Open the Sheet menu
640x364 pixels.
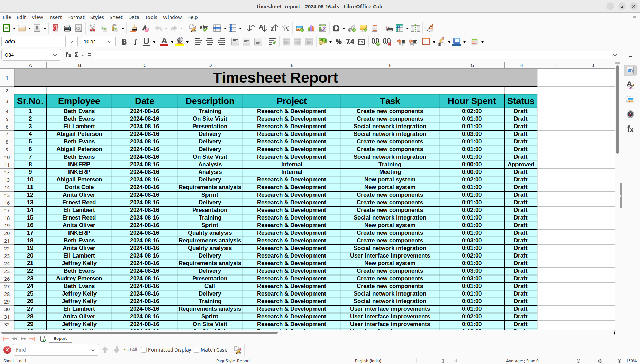(116, 17)
